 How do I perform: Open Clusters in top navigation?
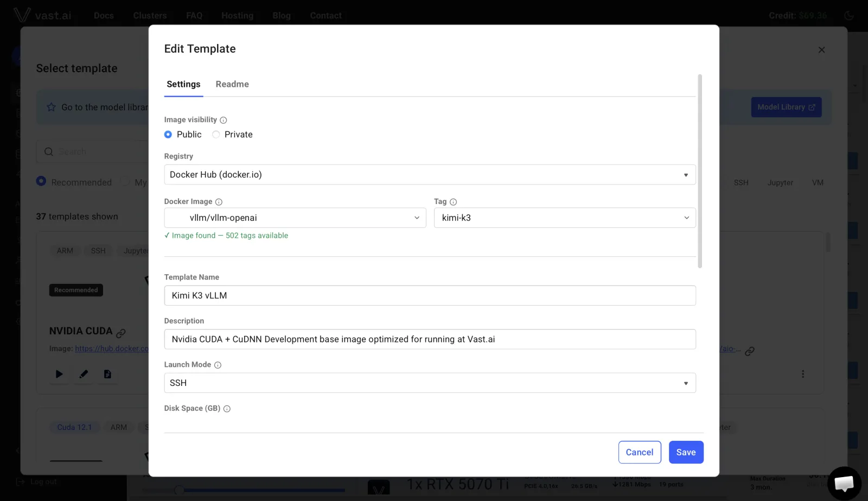(x=150, y=15)
